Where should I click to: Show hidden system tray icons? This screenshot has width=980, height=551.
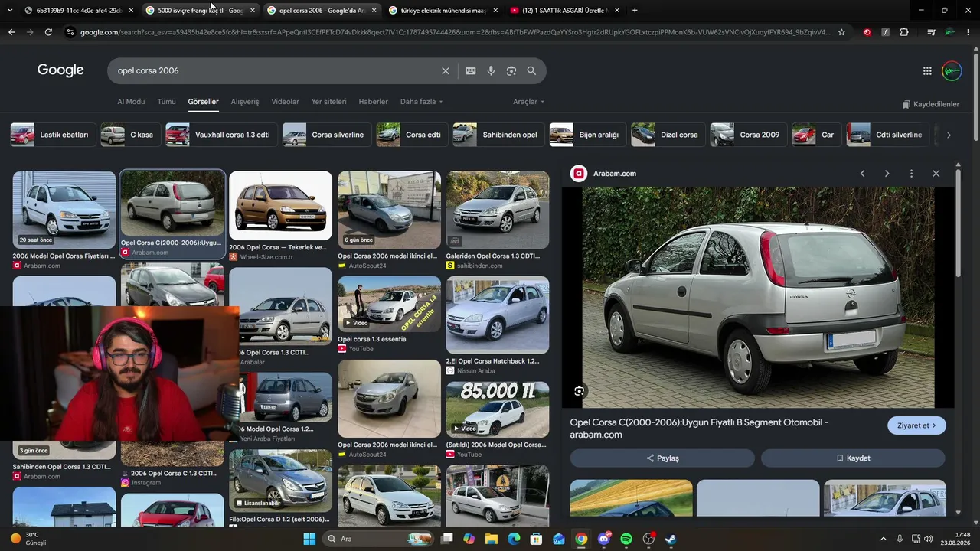pyautogui.click(x=883, y=539)
